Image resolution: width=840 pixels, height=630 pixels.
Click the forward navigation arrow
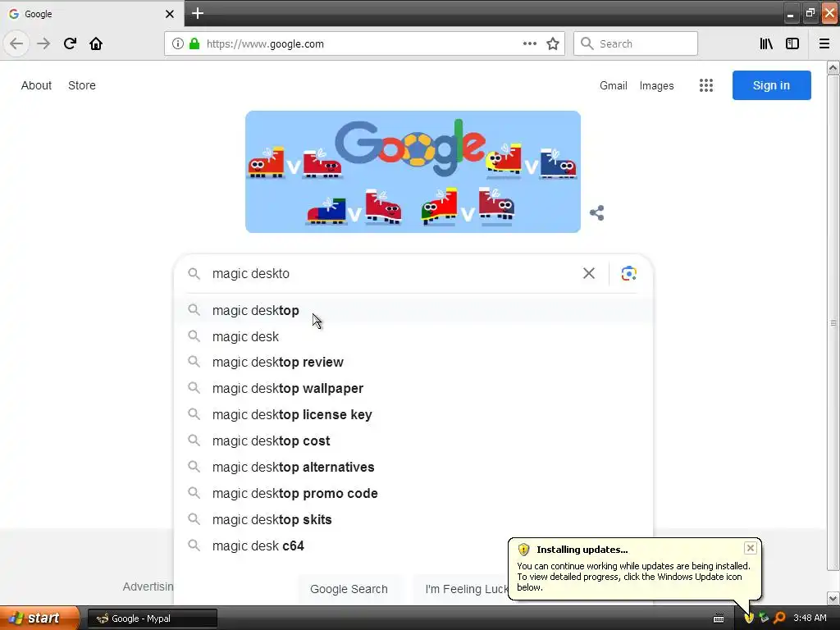tap(43, 43)
